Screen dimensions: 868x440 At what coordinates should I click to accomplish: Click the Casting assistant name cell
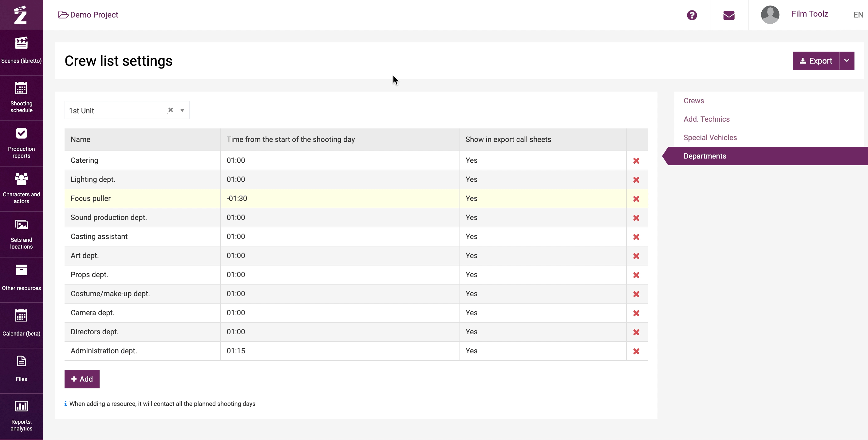tap(143, 237)
